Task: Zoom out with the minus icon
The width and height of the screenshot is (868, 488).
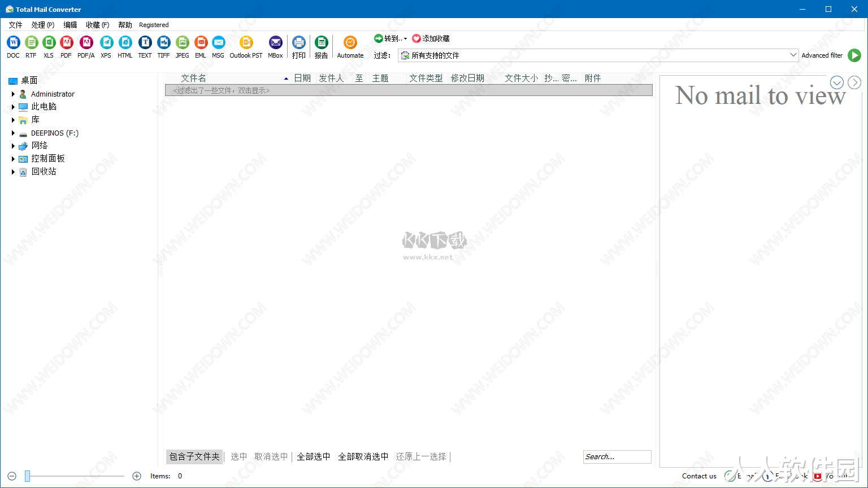Action: [12, 476]
